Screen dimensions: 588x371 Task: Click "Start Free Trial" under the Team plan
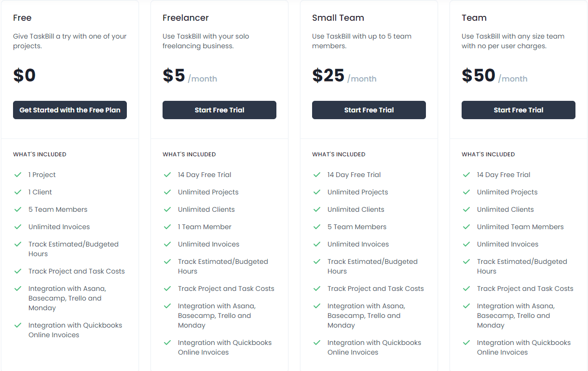pos(518,110)
